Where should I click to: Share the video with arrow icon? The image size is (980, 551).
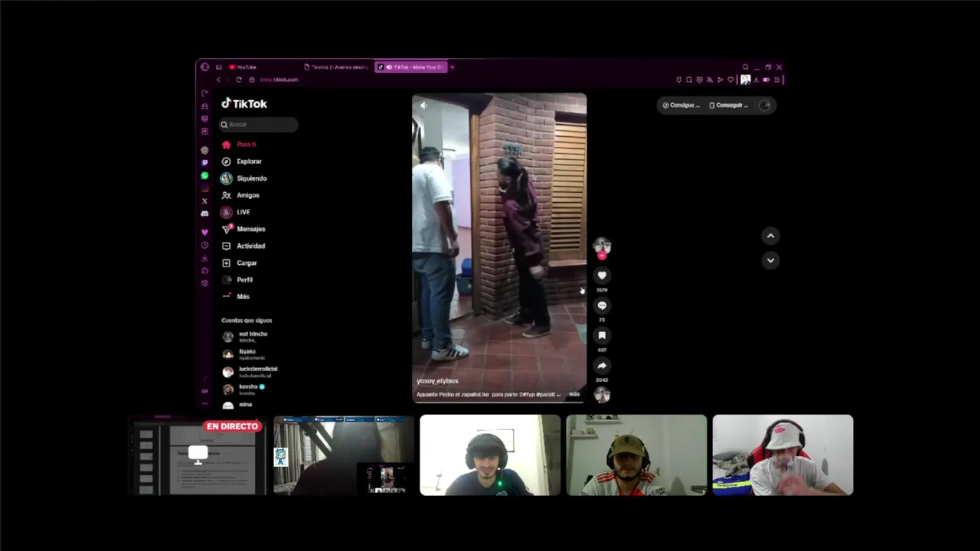pyautogui.click(x=602, y=365)
